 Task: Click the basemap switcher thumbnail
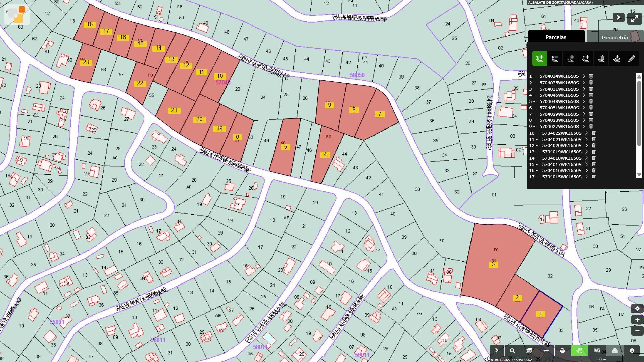point(16,15)
